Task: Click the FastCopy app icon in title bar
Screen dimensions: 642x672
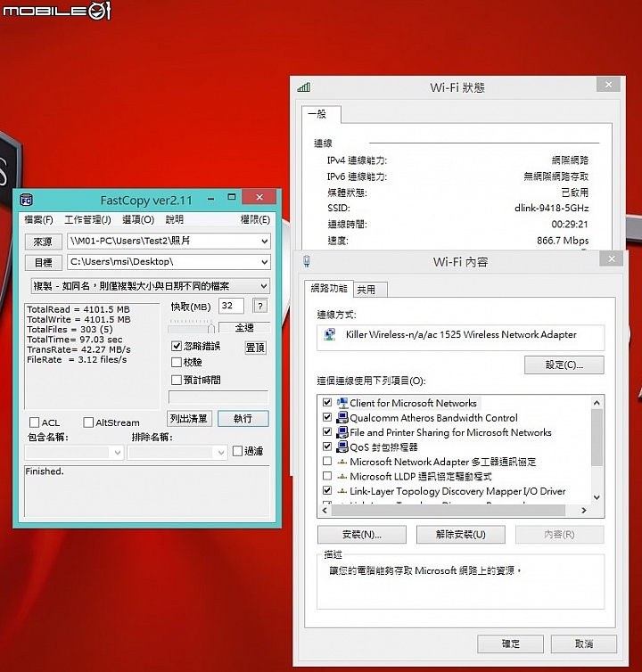Action: pyautogui.click(x=26, y=200)
